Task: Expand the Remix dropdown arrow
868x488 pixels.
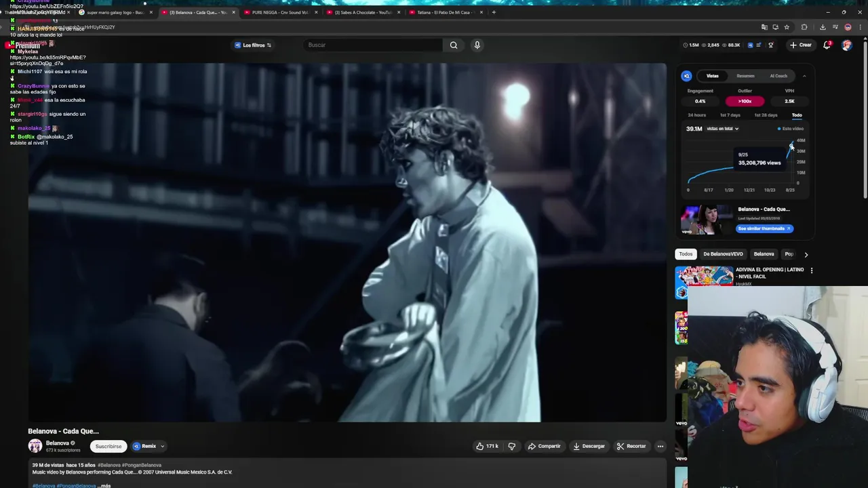Action: 162,446
